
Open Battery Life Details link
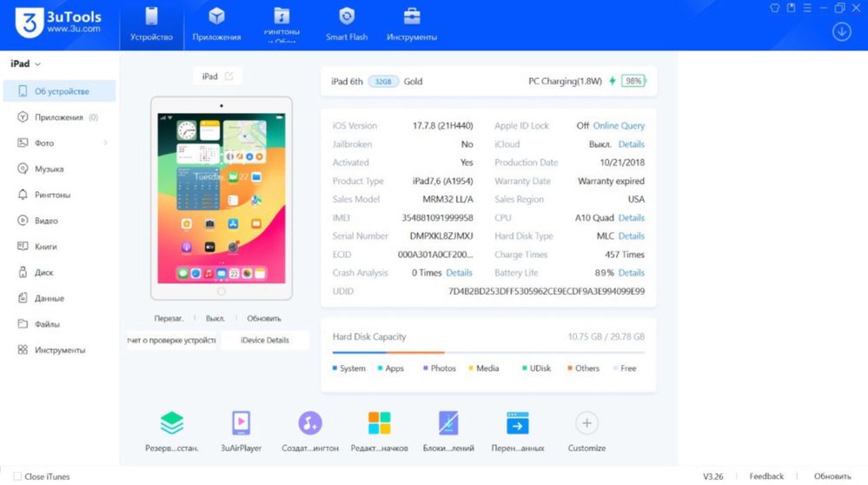pyautogui.click(x=631, y=272)
